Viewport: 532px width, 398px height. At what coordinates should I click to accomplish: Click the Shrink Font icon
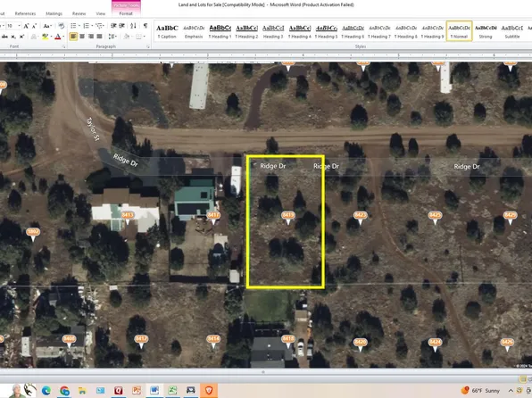coord(35,26)
